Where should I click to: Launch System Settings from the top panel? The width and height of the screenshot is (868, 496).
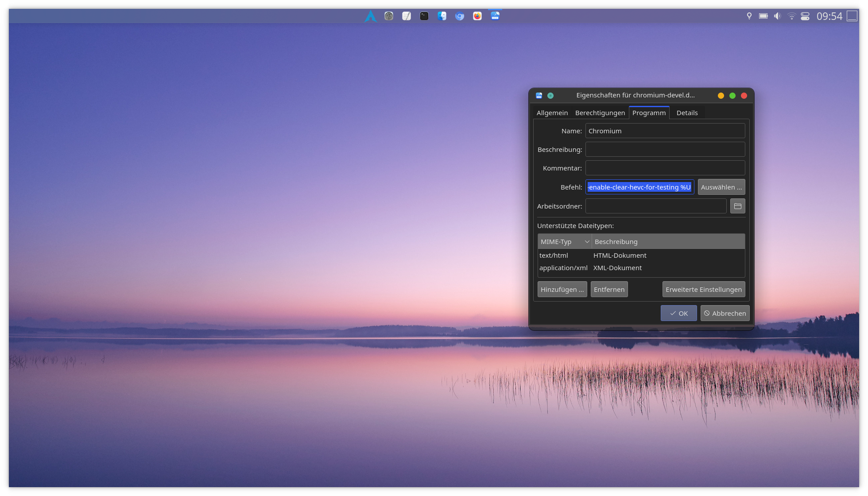pyautogui.click(x=389, y=16)
